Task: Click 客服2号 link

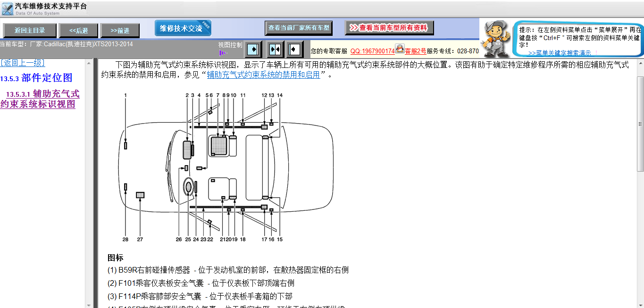Action: (416, 51)
